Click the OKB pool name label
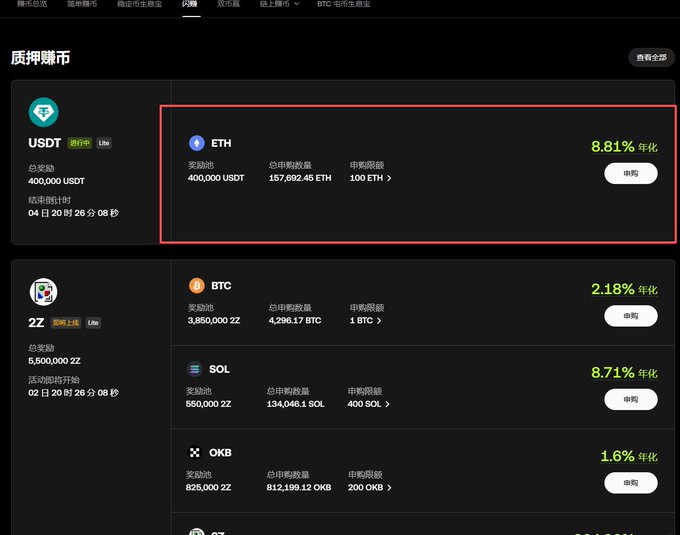The height and width of the screenshot is (535, 680). click(220, 453)
